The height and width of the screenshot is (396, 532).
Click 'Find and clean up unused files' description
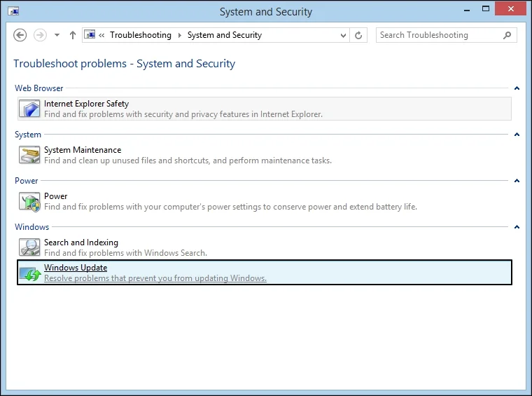tap(188, 161)
